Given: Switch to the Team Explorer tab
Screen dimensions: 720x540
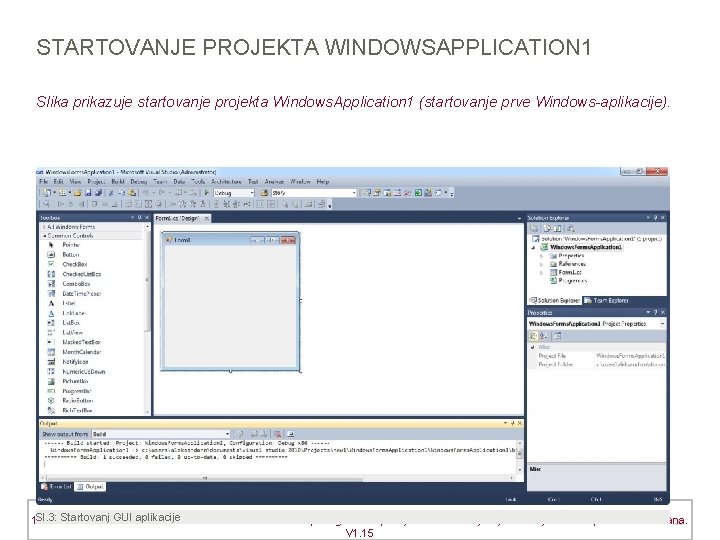Looking at the screenshot, I should [606, 301].
